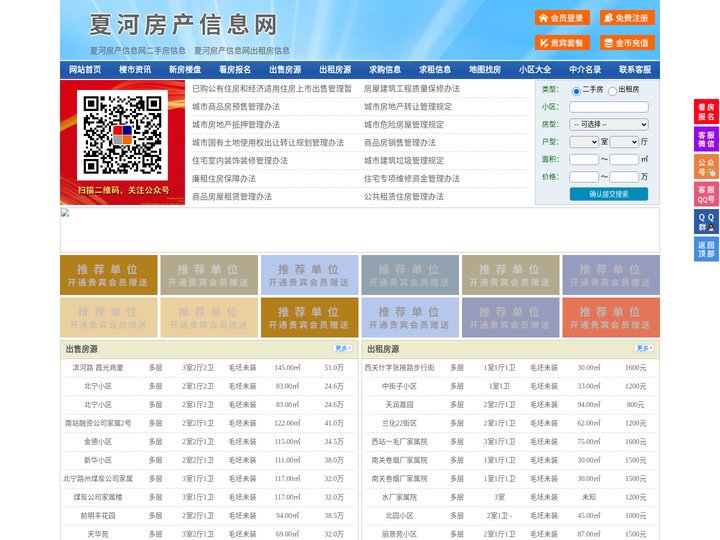Open 南站融资公司家属2号 sale listing
The height and width of the screenshot is (540, 720).
(x=98, y=423)
